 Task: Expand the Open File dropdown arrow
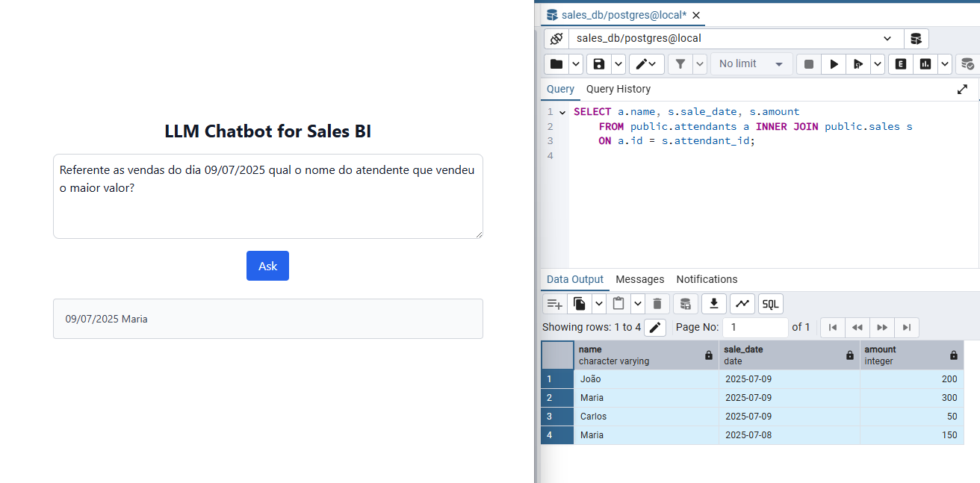(x=576, y=64)
